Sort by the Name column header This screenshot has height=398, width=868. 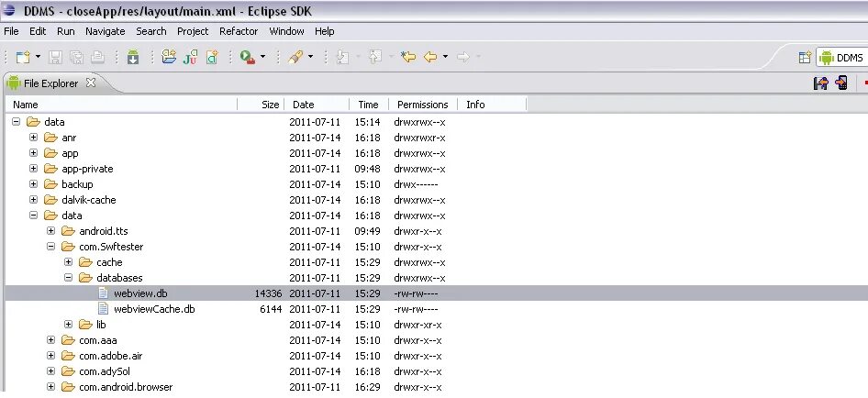pyautogui.click(x=121, y=105)
